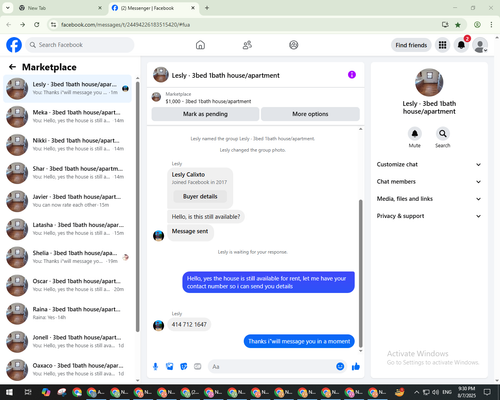The height and width of the screenshot is (400, 500).
Task: Open the account profile avatar menu
Action: pyautogui.click(x=480, y=45)
